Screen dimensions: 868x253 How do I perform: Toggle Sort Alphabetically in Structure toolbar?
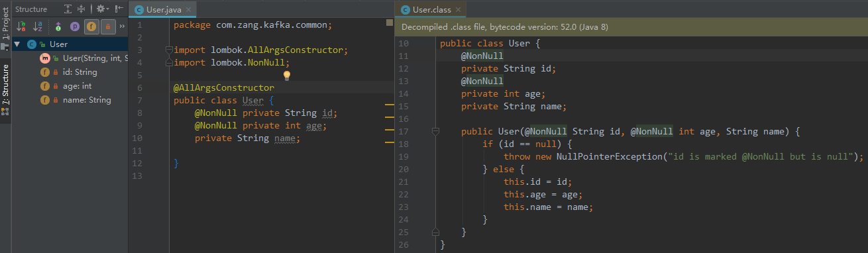38,26
